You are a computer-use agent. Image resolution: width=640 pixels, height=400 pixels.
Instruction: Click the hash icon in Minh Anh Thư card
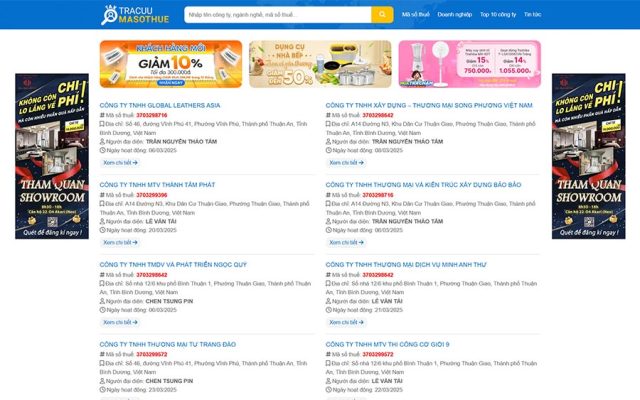[328, 275]
